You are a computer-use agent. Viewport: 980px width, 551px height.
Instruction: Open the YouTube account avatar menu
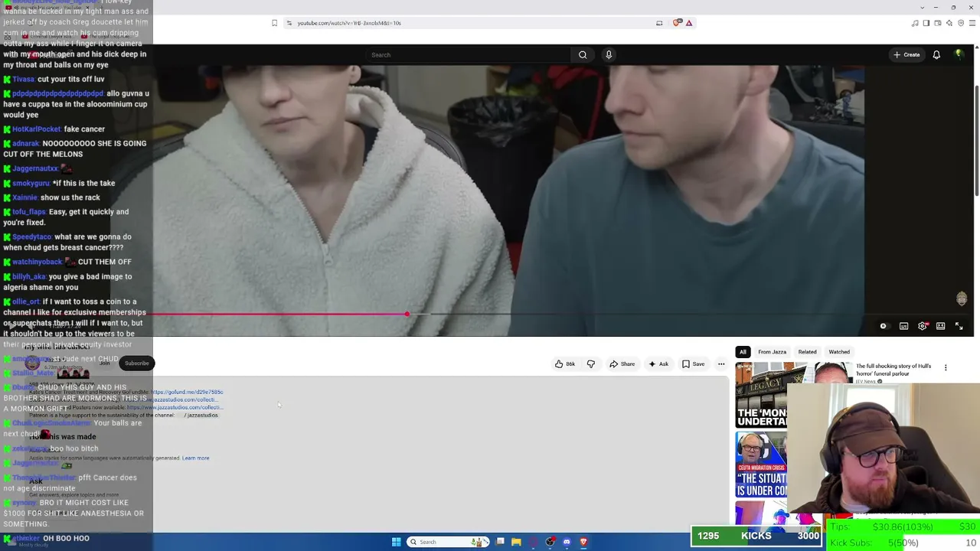point(959,54)
